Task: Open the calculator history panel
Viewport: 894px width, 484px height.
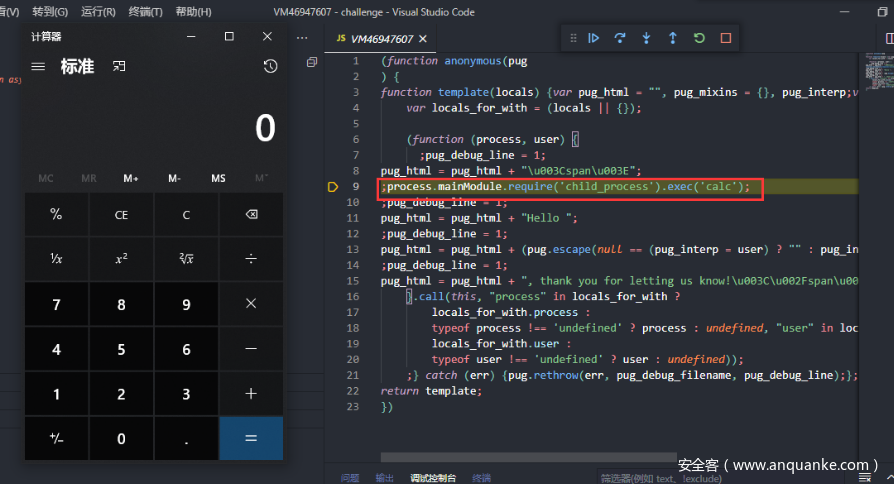Action: coord(270,66)
